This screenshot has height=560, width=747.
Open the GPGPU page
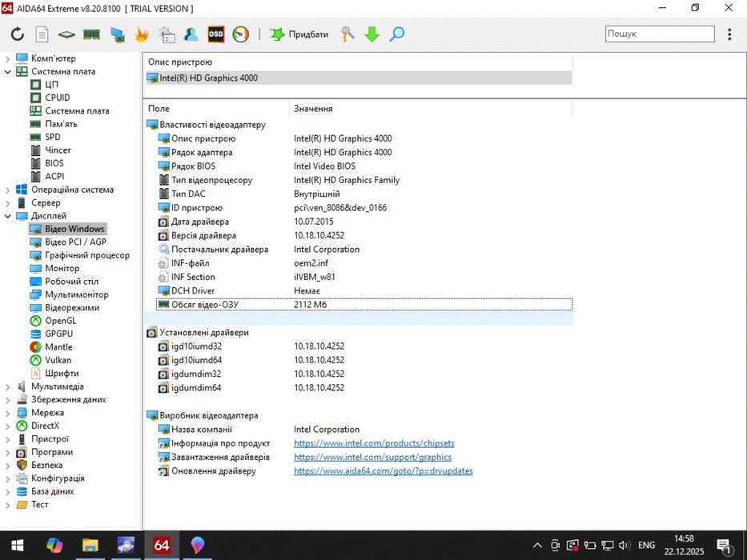[x=59, y=334]
